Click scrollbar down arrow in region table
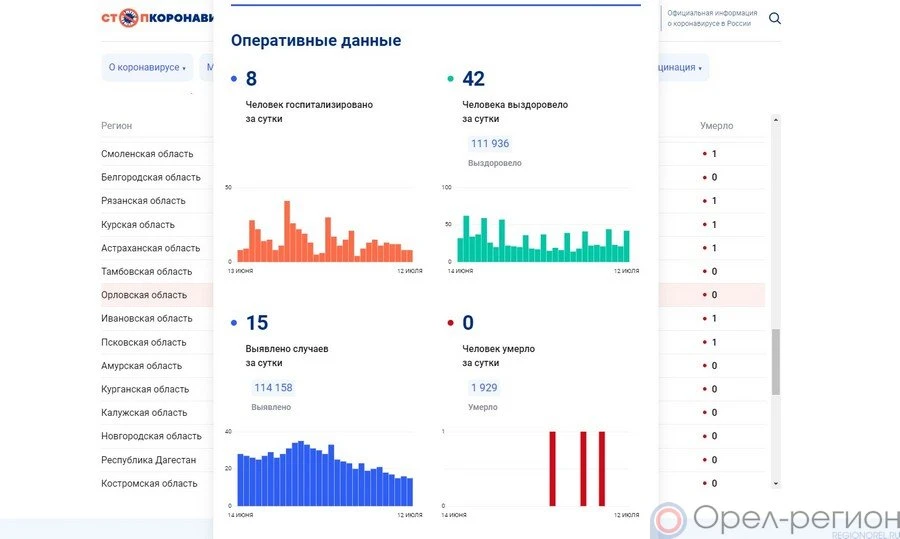900x539 pixels. tap(775, 483)
